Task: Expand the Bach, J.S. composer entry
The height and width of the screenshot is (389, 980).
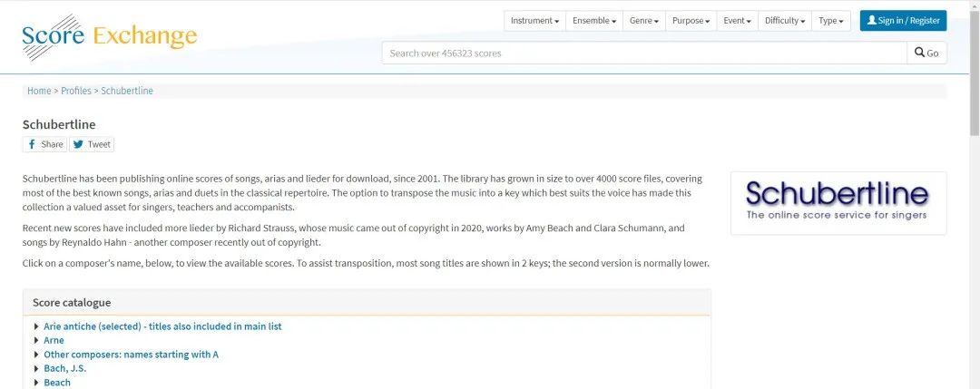Action: [x=64, y=368]
